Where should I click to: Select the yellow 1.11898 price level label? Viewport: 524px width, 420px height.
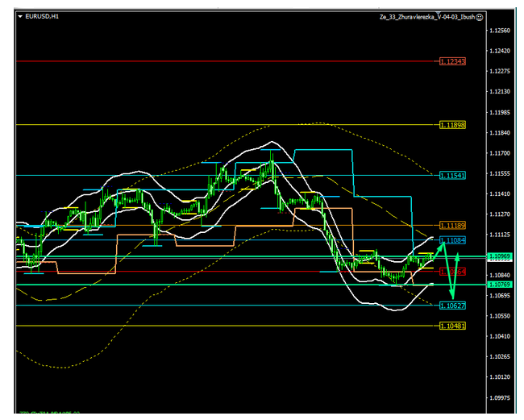tap(452, 124)
